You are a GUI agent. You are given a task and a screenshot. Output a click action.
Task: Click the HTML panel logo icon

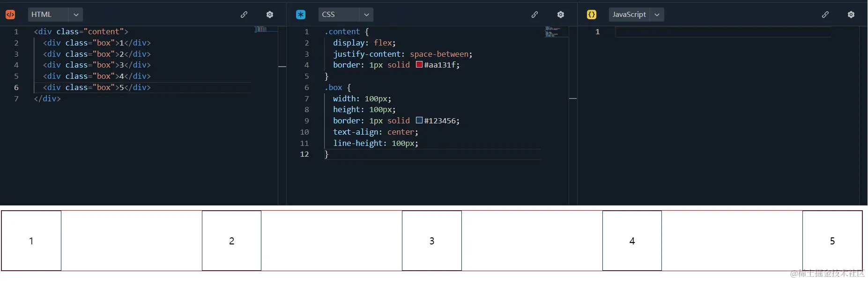coord(10,15)
